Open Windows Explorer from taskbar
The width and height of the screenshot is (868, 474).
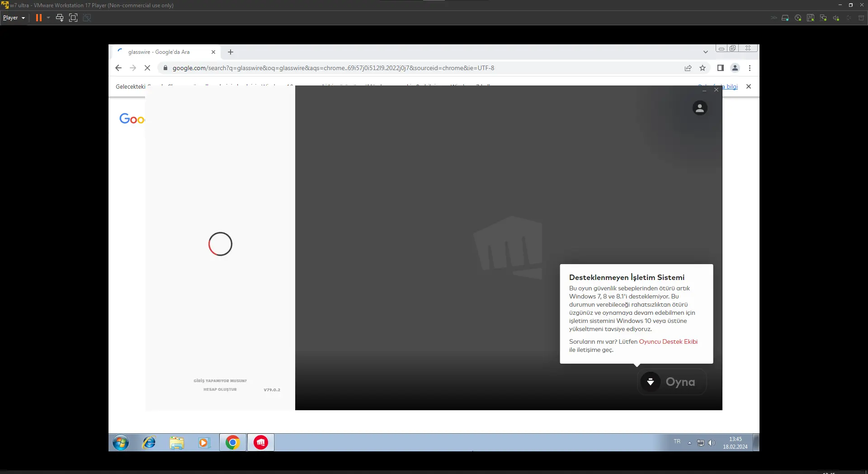[x=177, y=442]
